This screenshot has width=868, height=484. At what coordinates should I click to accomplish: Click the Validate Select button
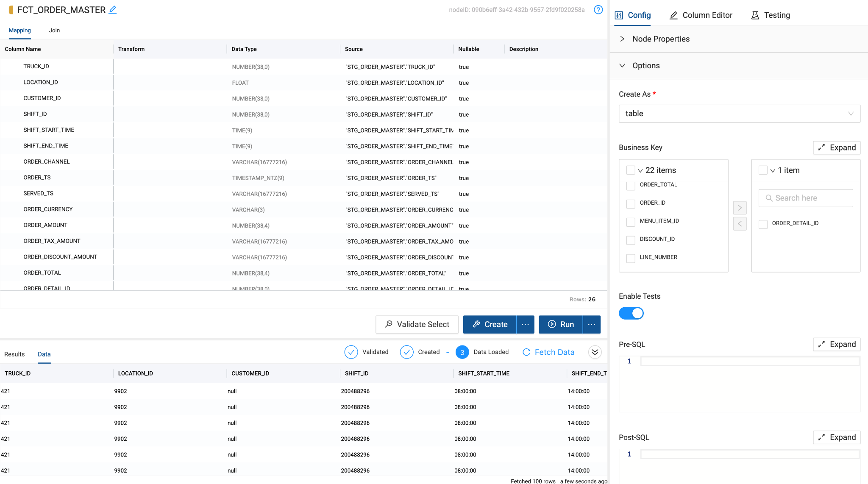pos(417,325)
